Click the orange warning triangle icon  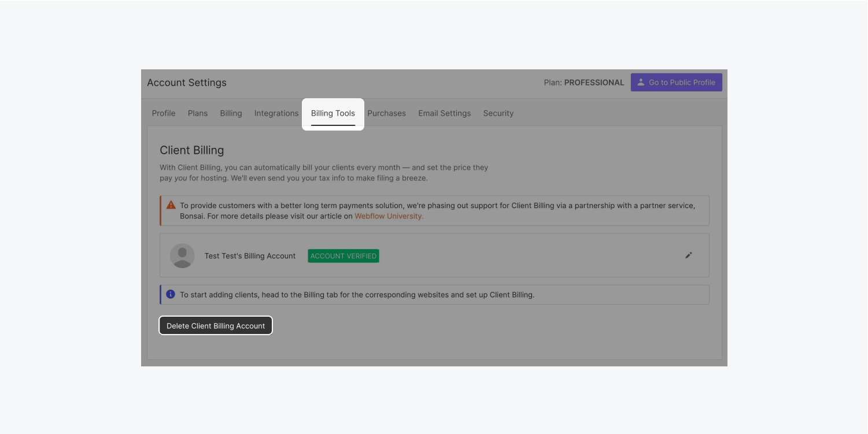(171, 205)
